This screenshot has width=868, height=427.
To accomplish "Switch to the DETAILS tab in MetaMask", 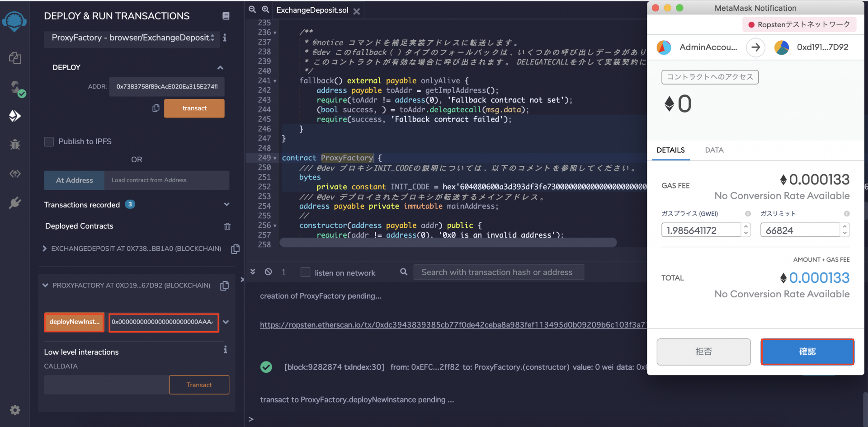I will click(x=671, y=150).
